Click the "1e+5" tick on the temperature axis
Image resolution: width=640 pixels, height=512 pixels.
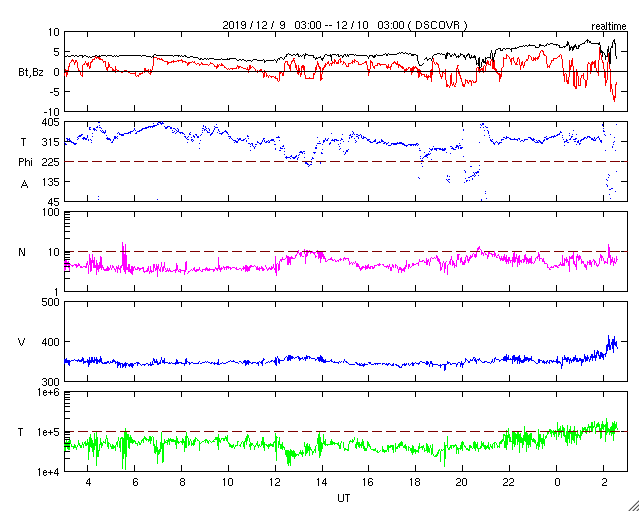pyautogui.click(x=49, y=432)
